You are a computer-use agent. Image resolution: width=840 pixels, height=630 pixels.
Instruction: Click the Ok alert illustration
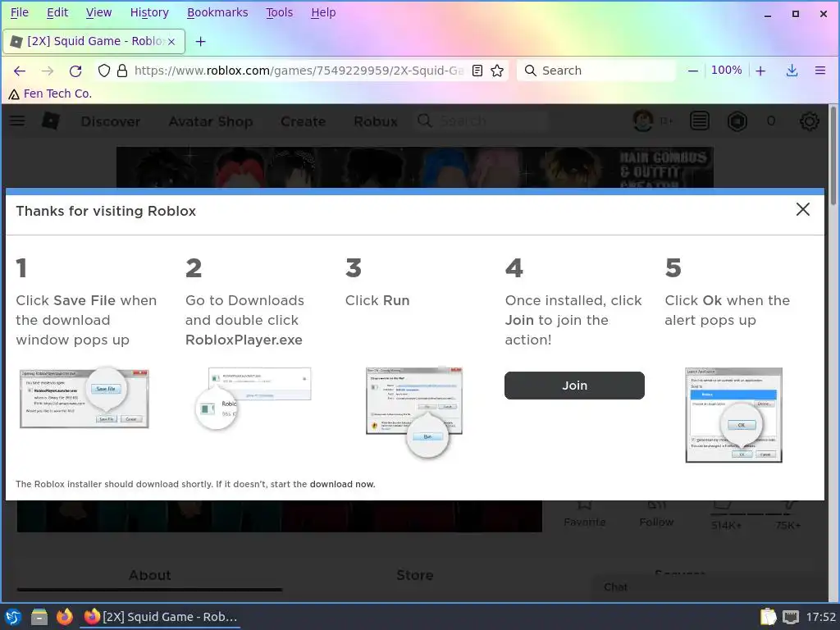click(733, 415)
